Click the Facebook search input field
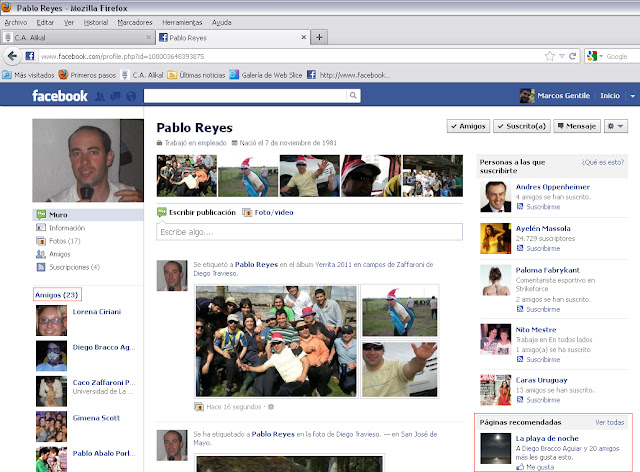 click(245, 96)
